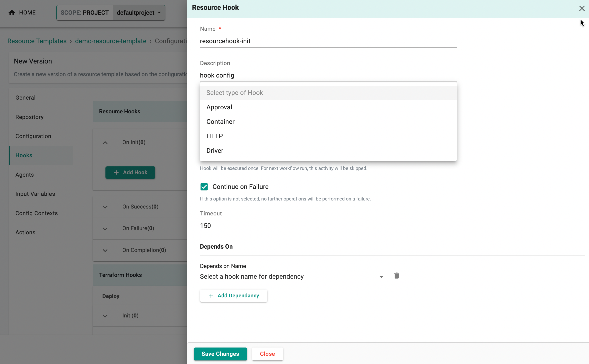Select the HTTP hook type
This screenshot has width=589, height=364.
pos(215,136)
